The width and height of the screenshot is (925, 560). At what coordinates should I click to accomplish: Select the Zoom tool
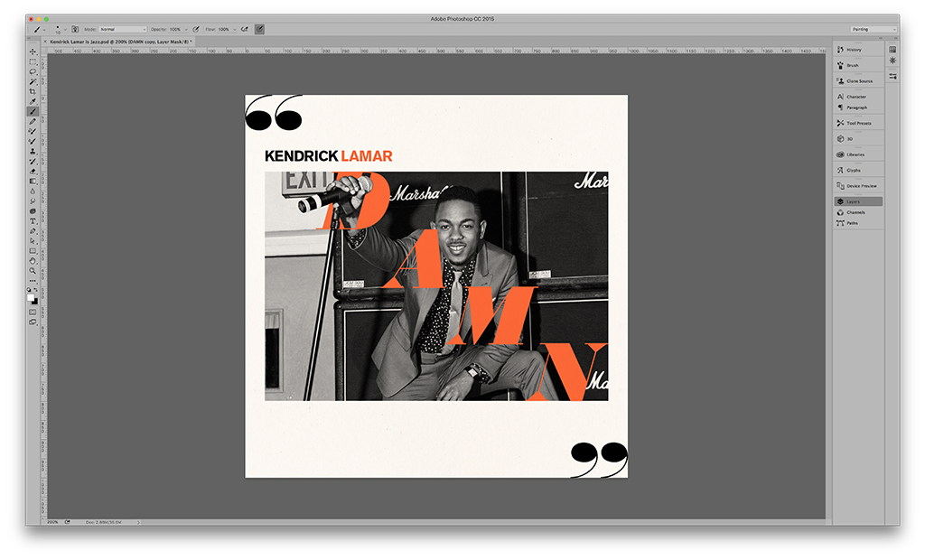33,271
